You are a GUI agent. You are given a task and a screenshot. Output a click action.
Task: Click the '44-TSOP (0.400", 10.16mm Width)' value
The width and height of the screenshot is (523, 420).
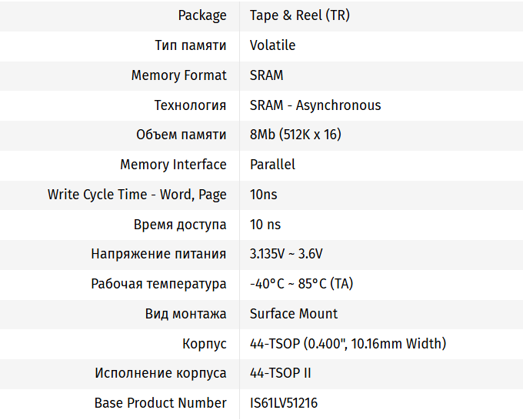pyautogui.click(x=348, y=344)
